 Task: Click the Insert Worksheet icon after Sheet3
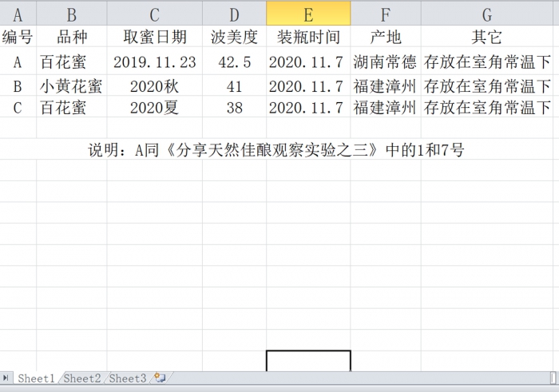pyautogui.click(x=161, y=378)
